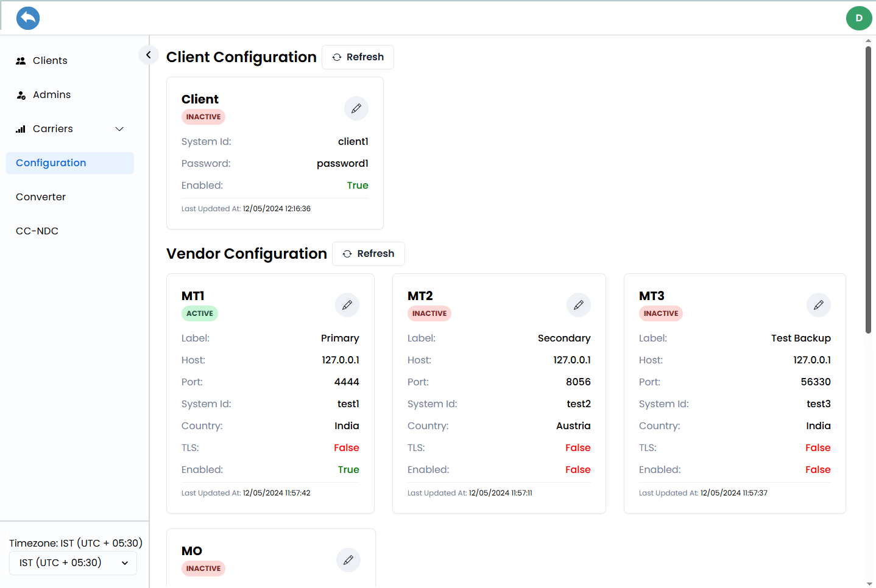
Task: Click the scrollbar down arrow
Action: (869, 584)
